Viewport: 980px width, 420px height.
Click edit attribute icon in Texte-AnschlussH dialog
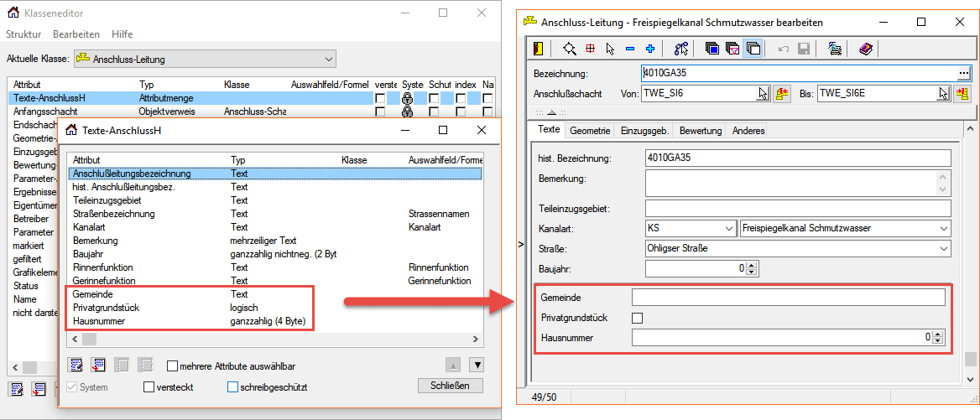[76, 365]
